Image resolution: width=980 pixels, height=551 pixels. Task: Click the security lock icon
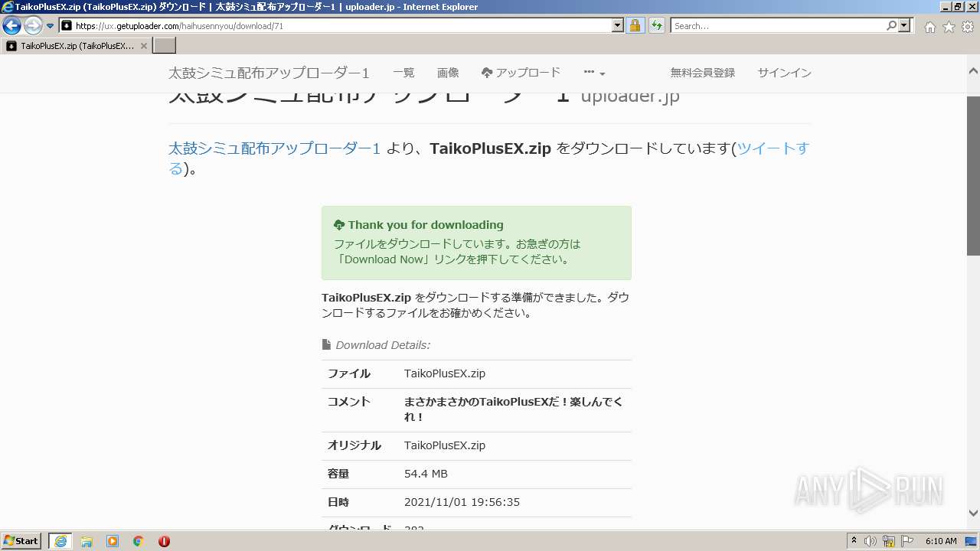(x=635, y=26)
